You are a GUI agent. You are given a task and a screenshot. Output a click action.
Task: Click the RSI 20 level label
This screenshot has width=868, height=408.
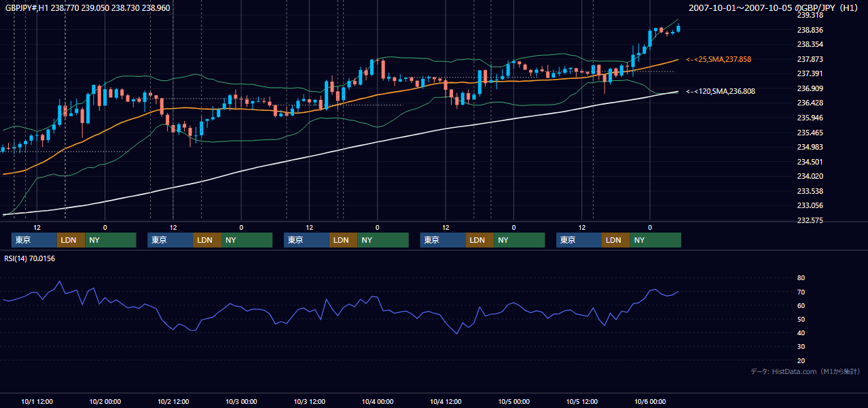coord(801,360)
